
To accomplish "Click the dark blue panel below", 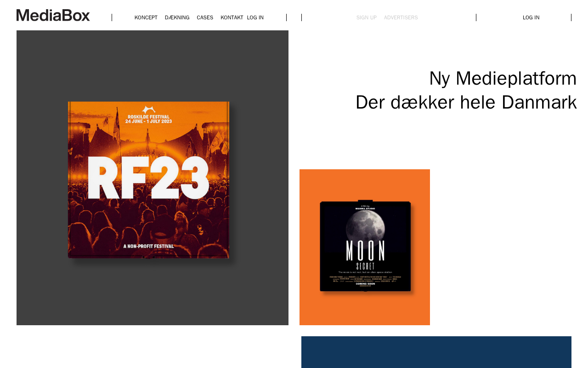I will 436,352.
